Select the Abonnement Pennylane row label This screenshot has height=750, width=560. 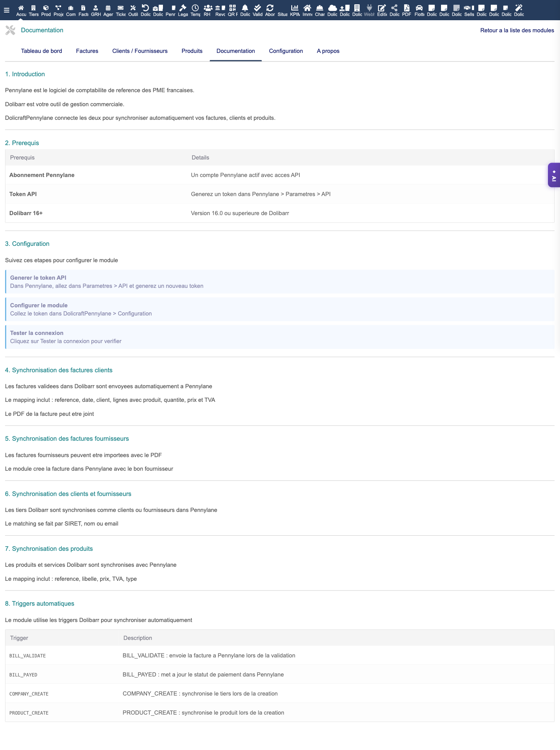[42, 175]
